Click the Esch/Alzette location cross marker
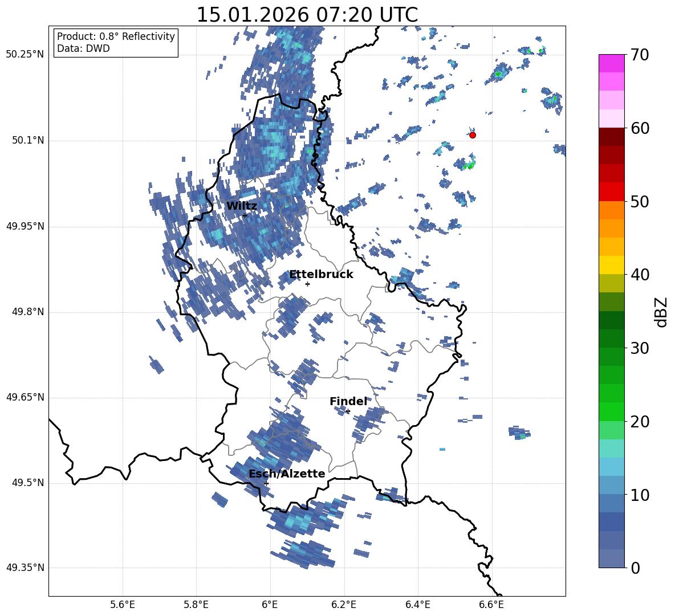The width and height of the screenshot is (675, 616). pyautogui.click(x=266, y=483)
